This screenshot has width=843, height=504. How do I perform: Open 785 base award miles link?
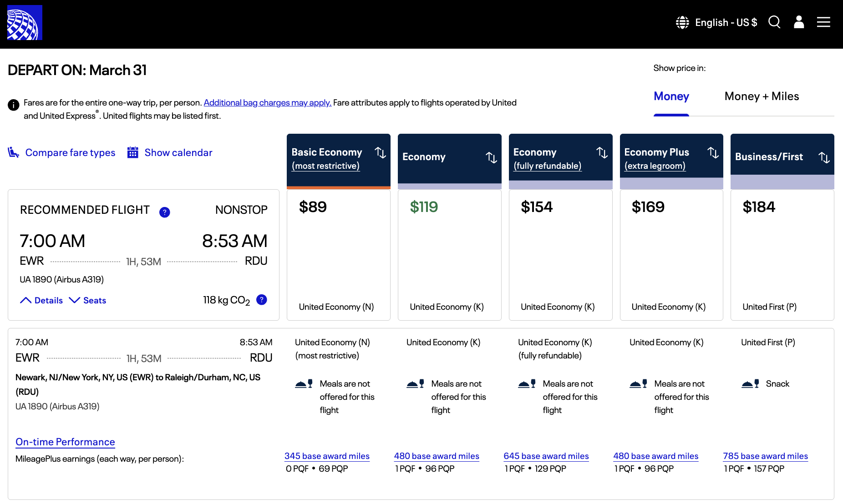pyautogui.click(x=766, y=456)
